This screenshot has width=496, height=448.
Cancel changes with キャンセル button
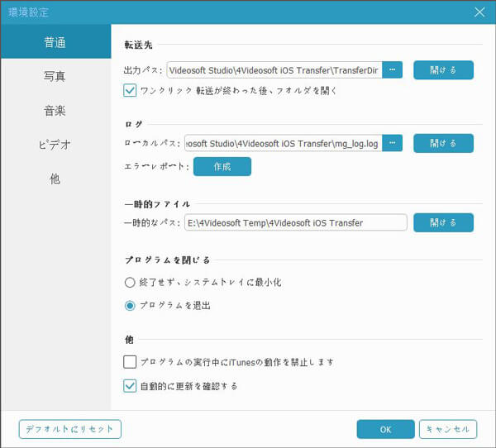click(448, 429)
